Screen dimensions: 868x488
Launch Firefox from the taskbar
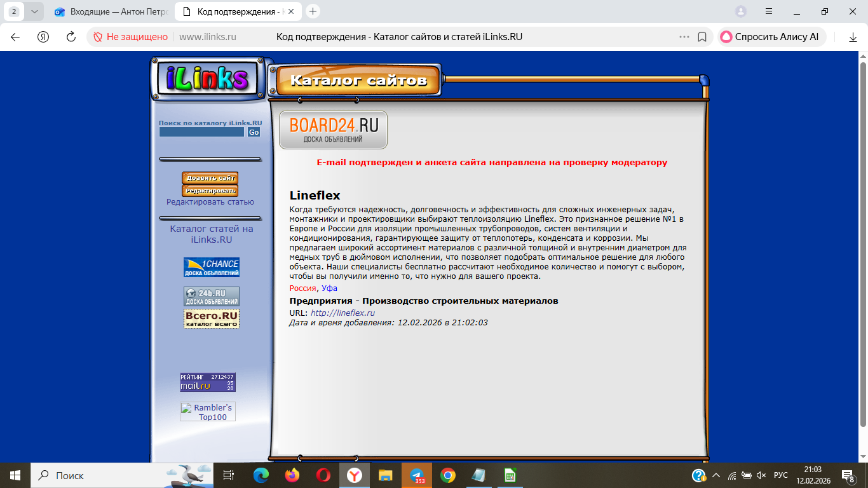tap(292, 475)
